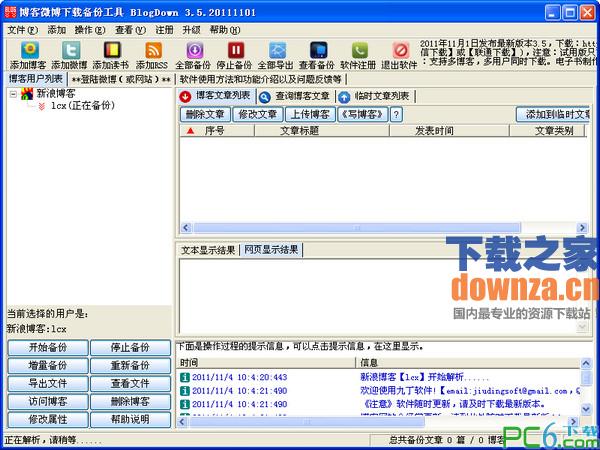Click the 信息 log column header
600x450 pixels.
click(468, 363)
